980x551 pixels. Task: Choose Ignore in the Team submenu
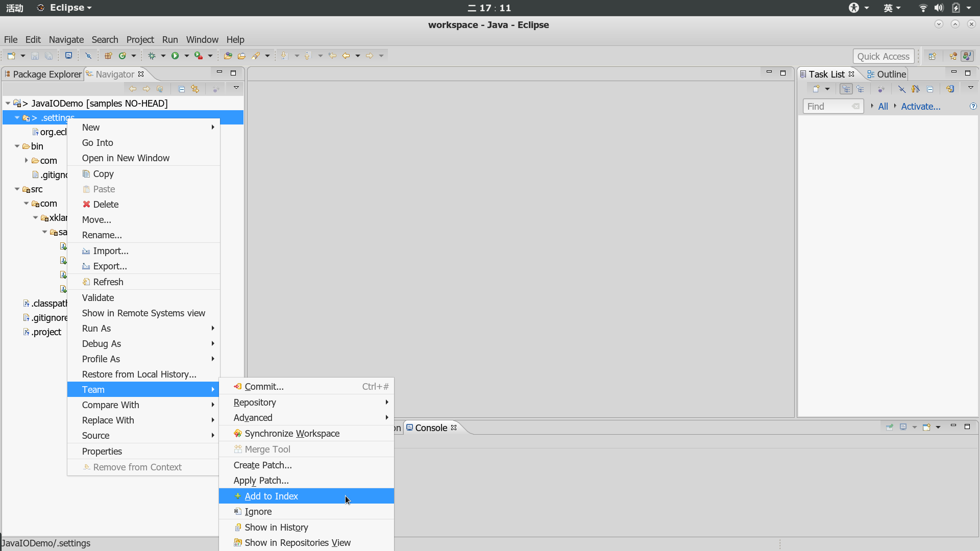click(306, 511)
